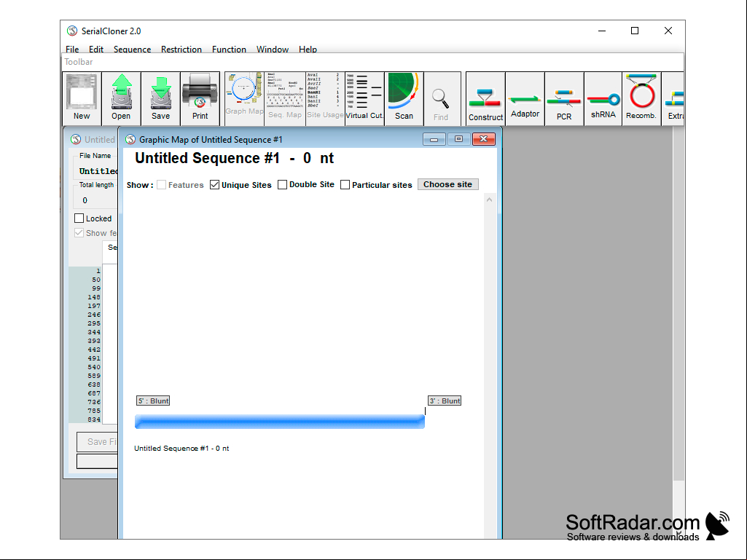The width and height of the screenshot is (747, 560).
Task: Save the sequence with the Save icon
Action: click(160, 98)
